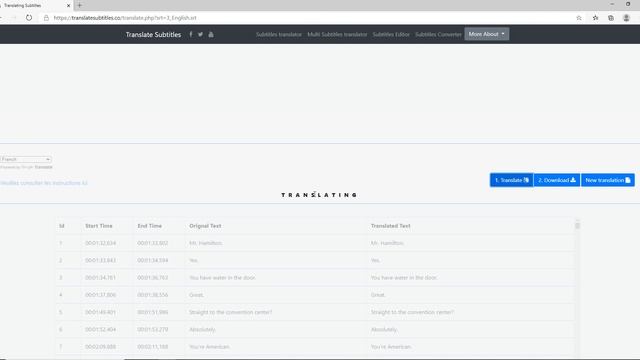This screenshot has width=640, height=360.
Task: Click the subtitle table scrollbar thumb
Action: (577, 225)
